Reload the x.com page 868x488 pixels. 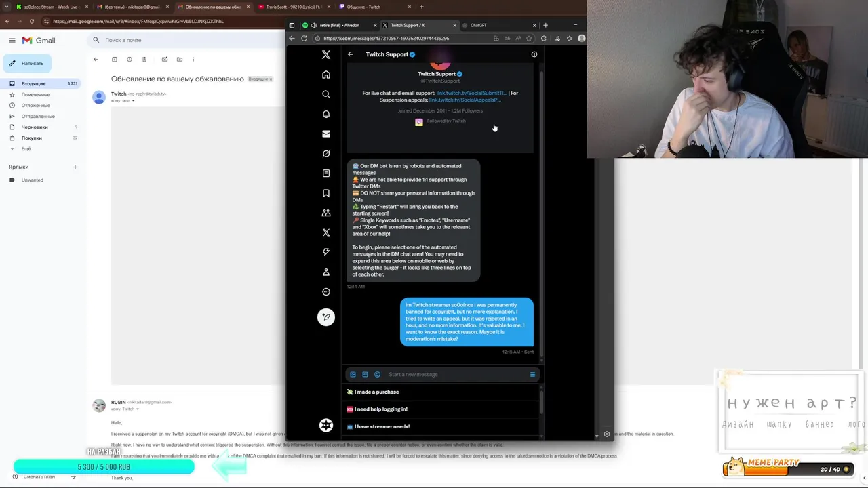pos(304,39)
